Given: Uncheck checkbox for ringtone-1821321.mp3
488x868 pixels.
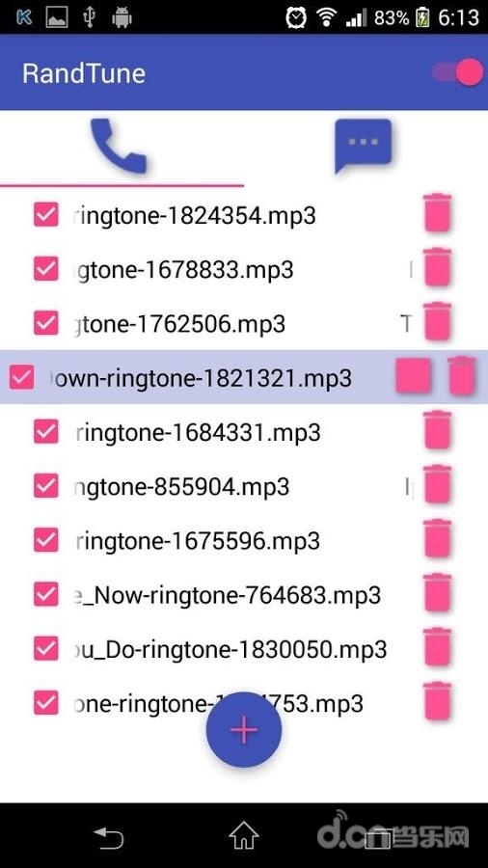Looking at the screenshot, I should coord(22,377).
